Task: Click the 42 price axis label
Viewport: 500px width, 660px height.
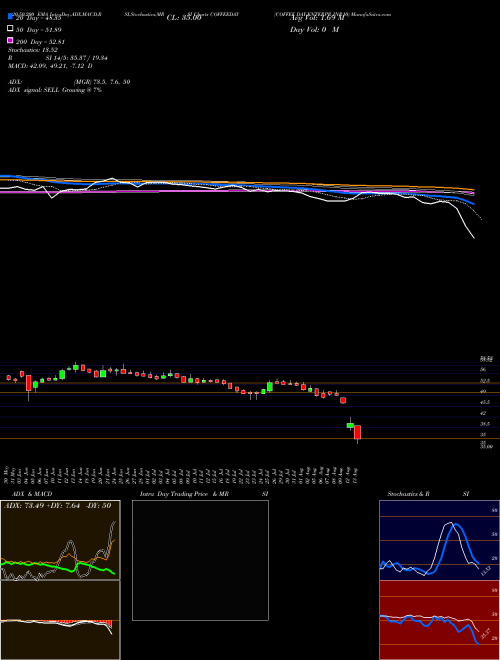Action: (483, 413)
